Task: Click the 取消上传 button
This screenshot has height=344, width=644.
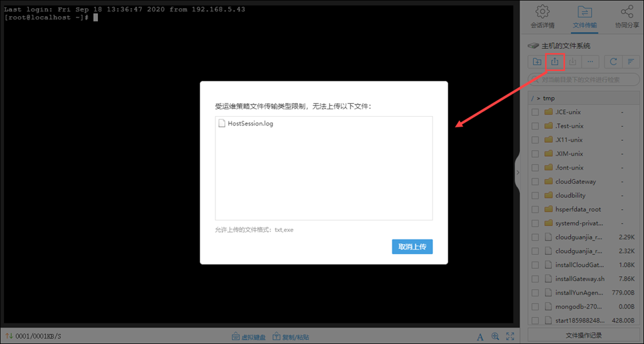Action: [x=412, y=246]
